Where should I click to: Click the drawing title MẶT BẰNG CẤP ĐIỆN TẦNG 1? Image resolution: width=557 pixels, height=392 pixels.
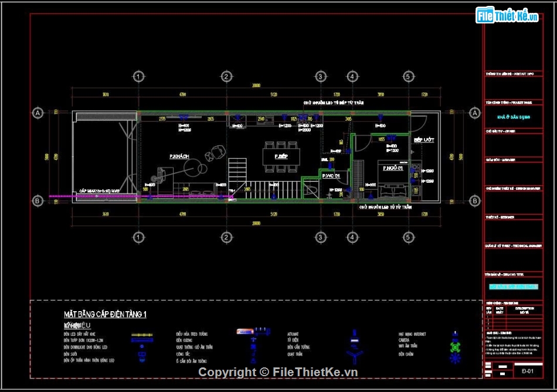(105, 315)
